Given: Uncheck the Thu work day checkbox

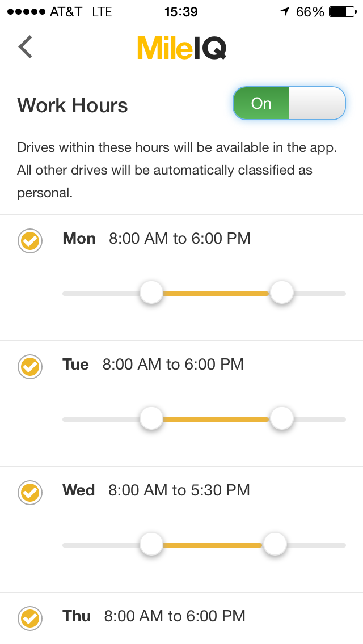Looking at the screenshot, I should tap(30, 618).
